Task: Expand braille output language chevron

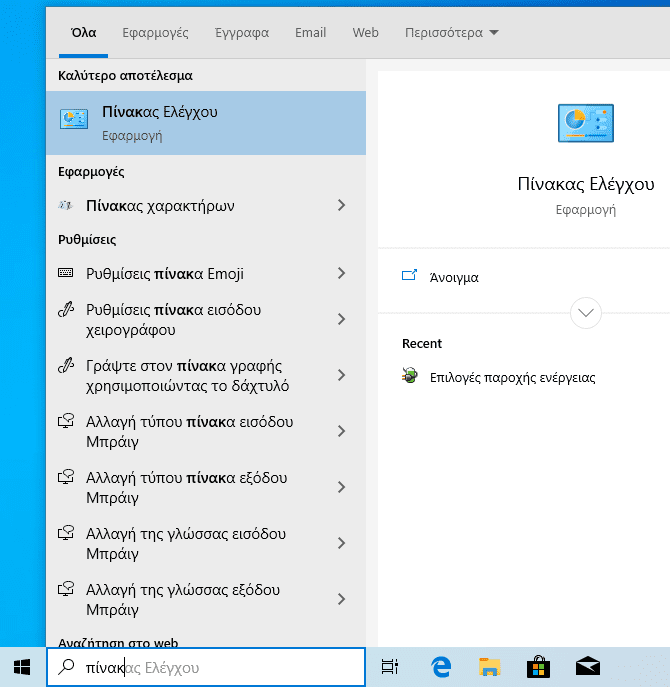Action: (x=341, y=599)
